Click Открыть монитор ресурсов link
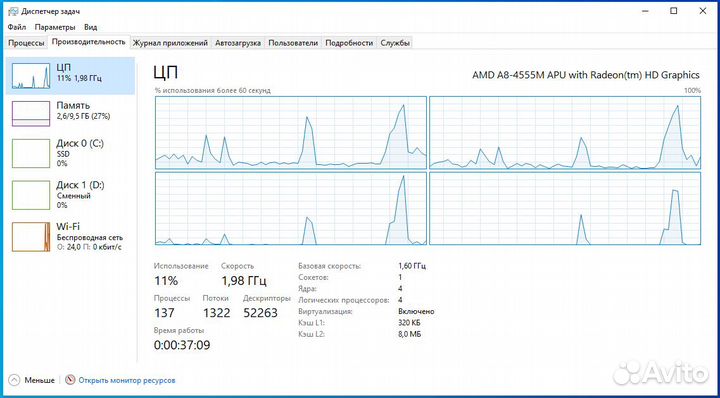This screenshot has width=720, height=398. [127, 381]
